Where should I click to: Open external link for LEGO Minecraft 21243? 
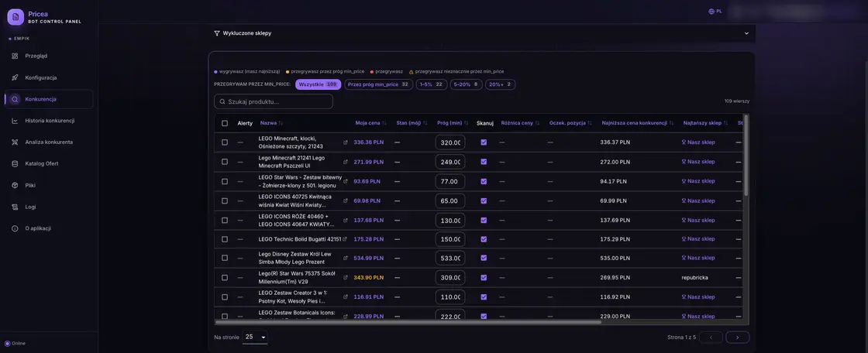[346, 142]
